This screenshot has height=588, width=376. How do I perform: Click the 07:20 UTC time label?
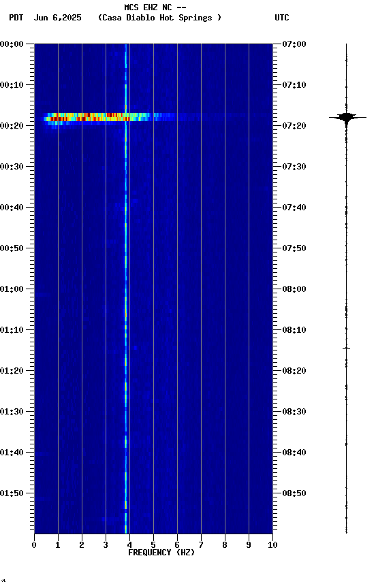point(294,126)
